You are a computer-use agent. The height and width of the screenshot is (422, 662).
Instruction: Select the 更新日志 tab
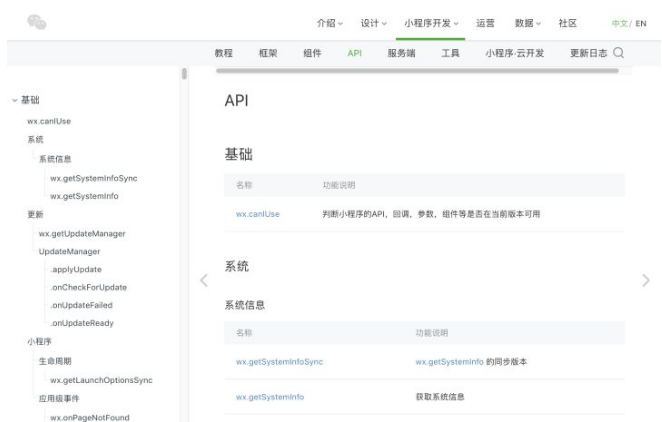pyautogui.click(x=588, y=53)
